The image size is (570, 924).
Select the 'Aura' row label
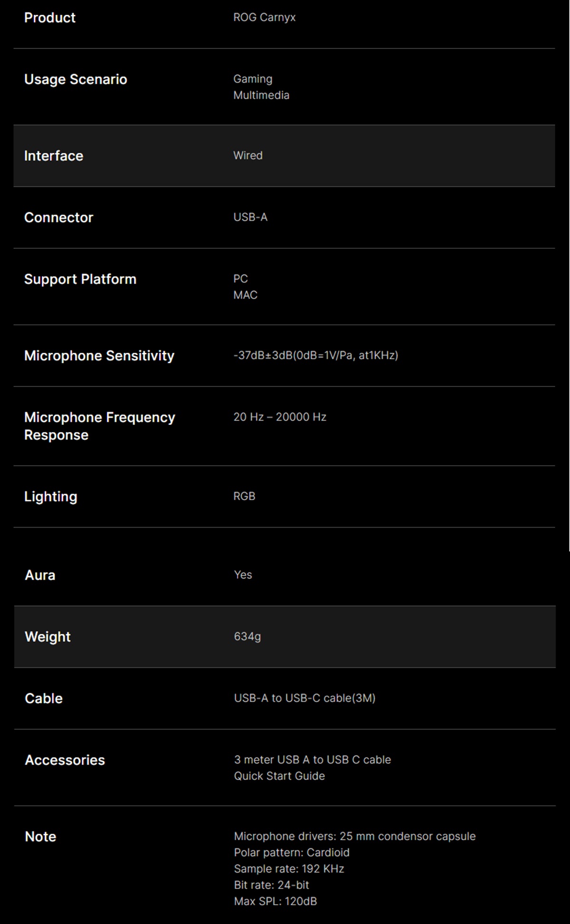coord(40,575)
